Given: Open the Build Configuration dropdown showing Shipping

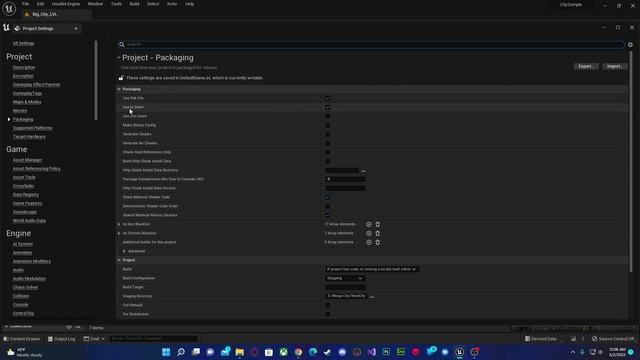Looking at the screenshot, I should [344, 278].
